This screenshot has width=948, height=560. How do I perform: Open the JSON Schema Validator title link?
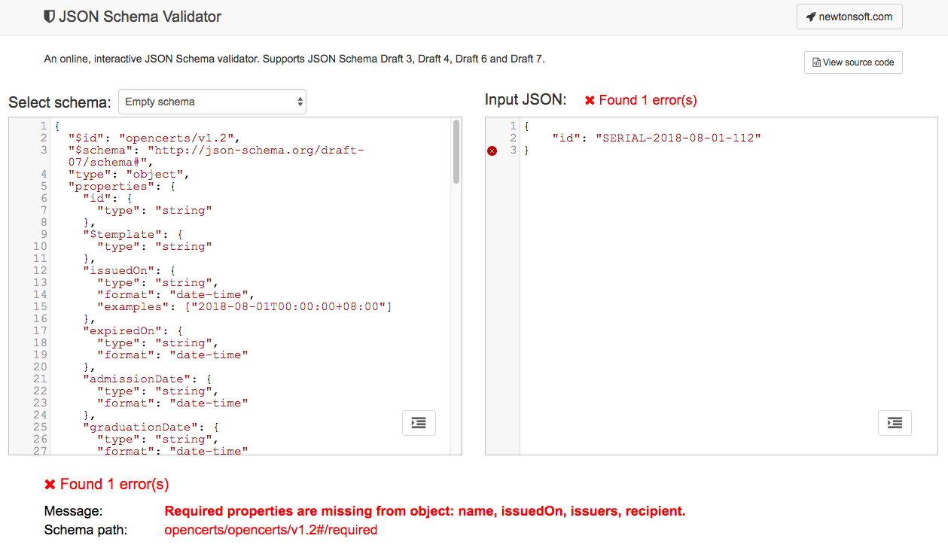[140, 17]
